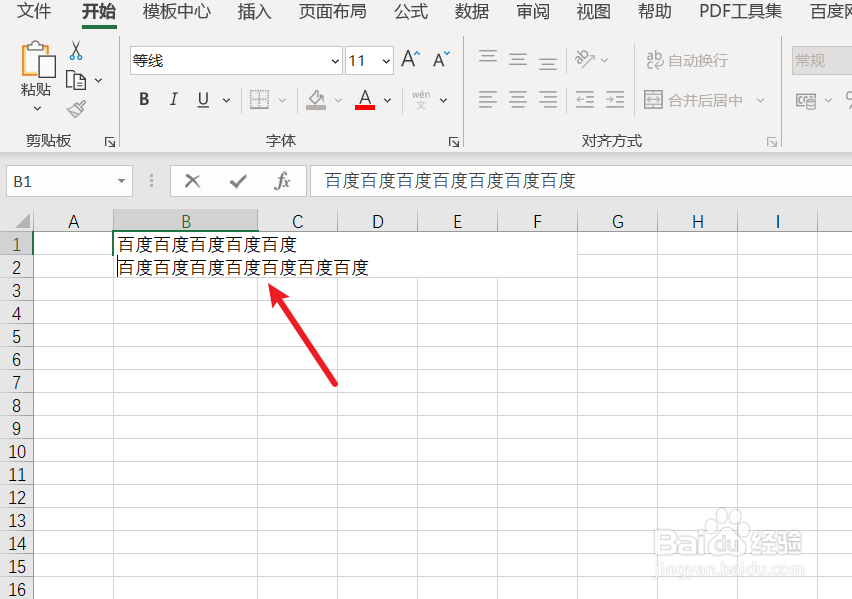Apply red font color

pos(365,99)
